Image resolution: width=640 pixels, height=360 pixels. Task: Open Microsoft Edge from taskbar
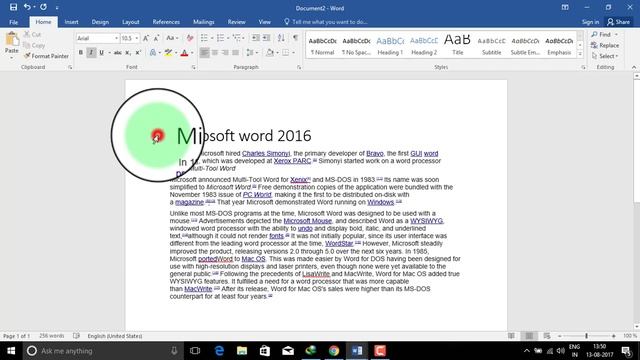point(219,351)
